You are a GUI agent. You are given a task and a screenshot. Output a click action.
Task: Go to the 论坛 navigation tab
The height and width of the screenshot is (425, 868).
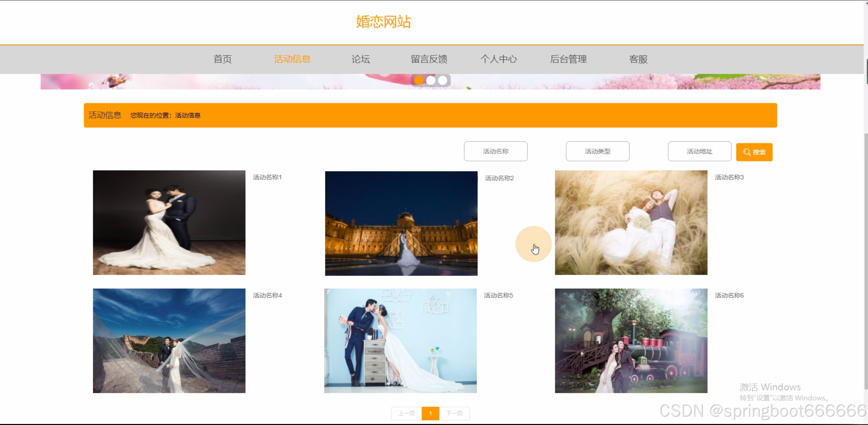(360, 59)
